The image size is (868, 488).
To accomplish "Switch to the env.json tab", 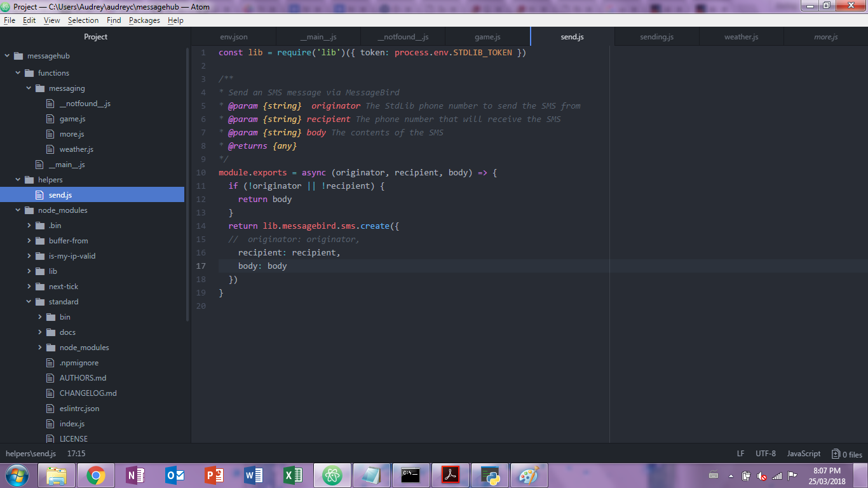I will point(234,37).
